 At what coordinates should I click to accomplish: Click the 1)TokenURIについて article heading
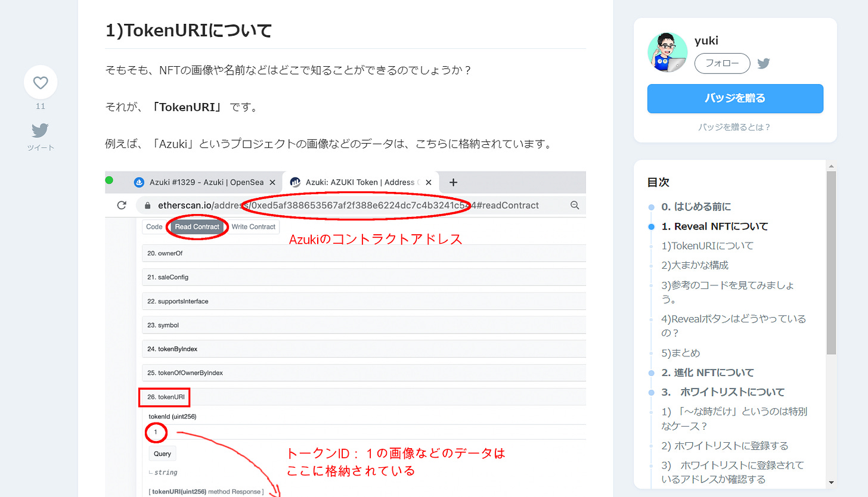click(x=189, y=30)
